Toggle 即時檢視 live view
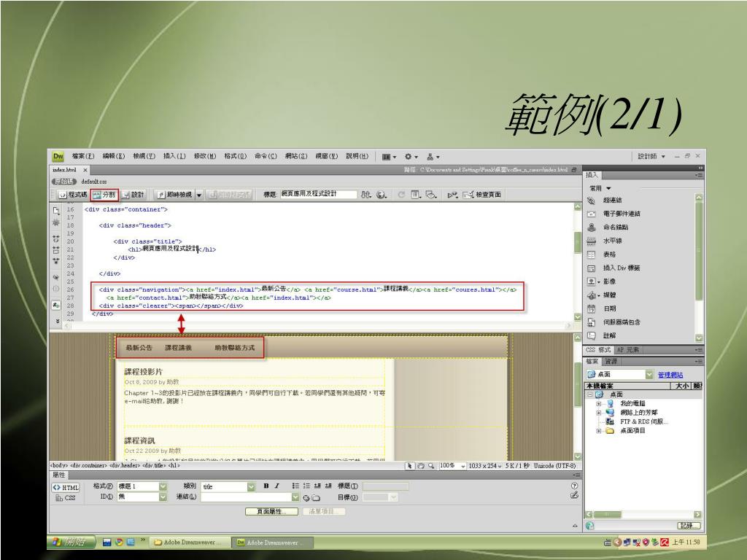The image size is (747, 560). click(x=175, y=195)
